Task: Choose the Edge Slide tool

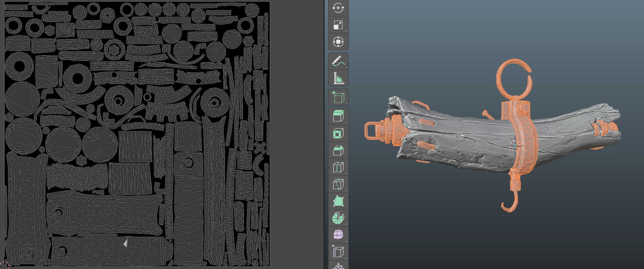Action: (338, 252)
